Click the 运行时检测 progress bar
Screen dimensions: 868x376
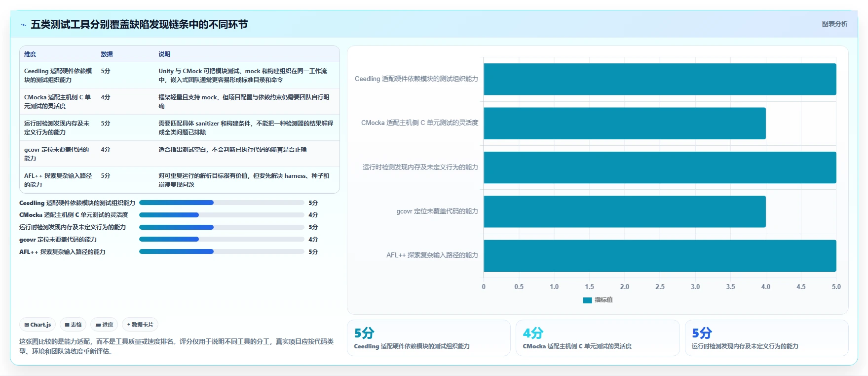[222, 227]
